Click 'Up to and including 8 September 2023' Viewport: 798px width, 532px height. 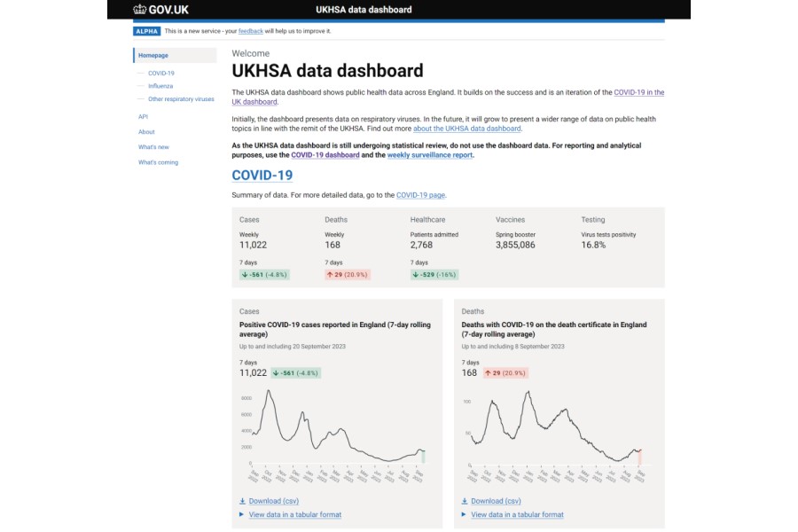pyautogui.click(x=512, y=346)
